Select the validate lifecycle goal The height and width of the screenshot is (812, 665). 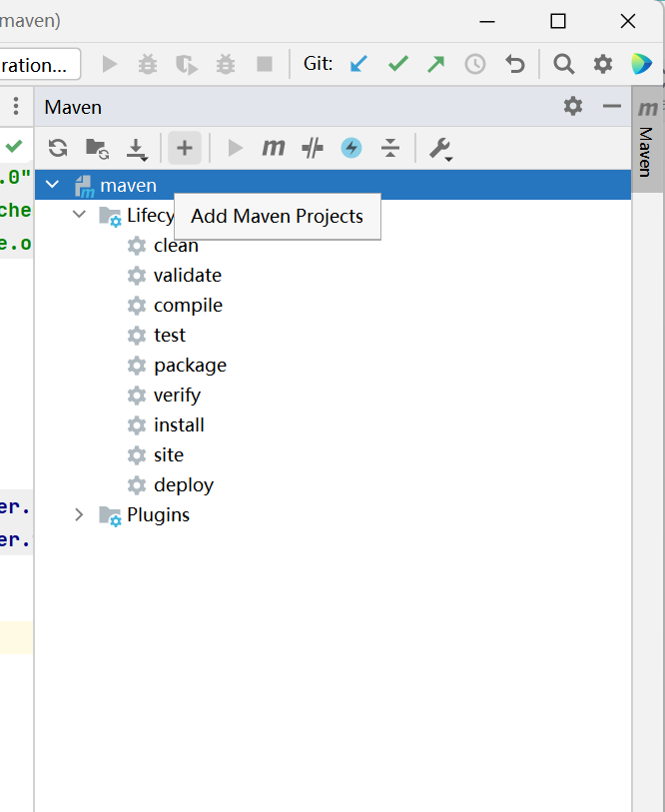pyautogui.click(x=187, y=275)
